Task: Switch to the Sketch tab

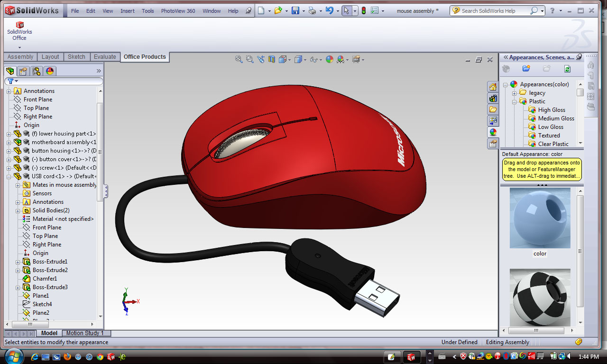Action: [76, 57]
